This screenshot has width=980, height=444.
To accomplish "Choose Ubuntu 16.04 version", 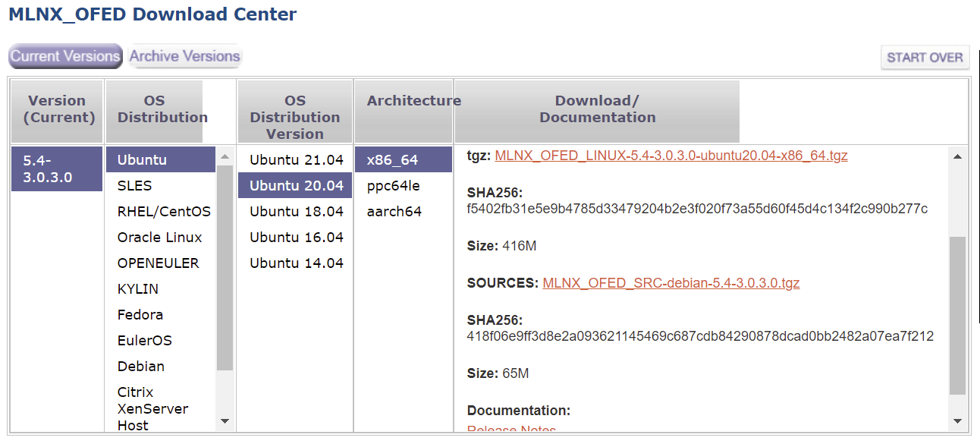I will click(x=295, y=238).
